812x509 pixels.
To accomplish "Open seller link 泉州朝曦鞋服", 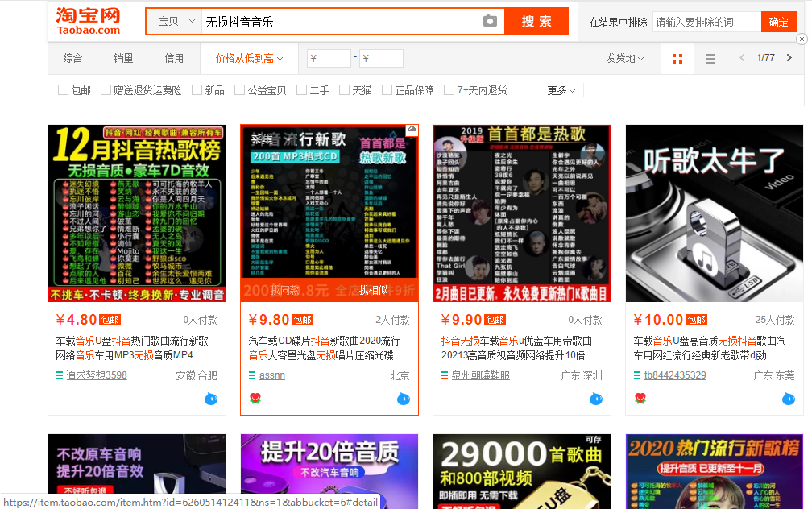I will (480, 375).
